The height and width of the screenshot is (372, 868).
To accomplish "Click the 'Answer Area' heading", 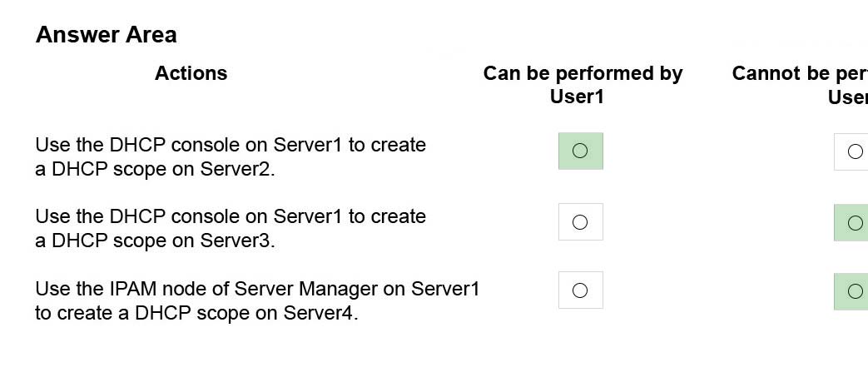I will [107, 35].
